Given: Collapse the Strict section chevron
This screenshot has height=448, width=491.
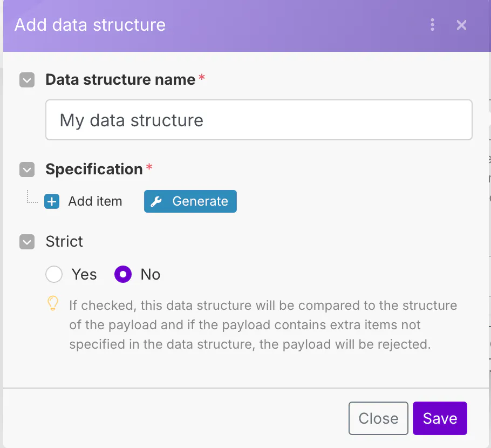Looking at the screenshot, I should point(27,242).
